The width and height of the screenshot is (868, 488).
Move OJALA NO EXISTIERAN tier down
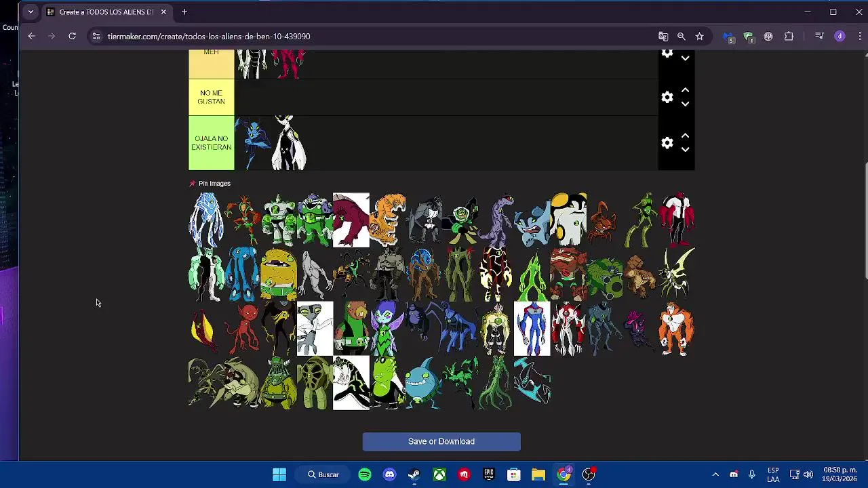tap(685, 150)
